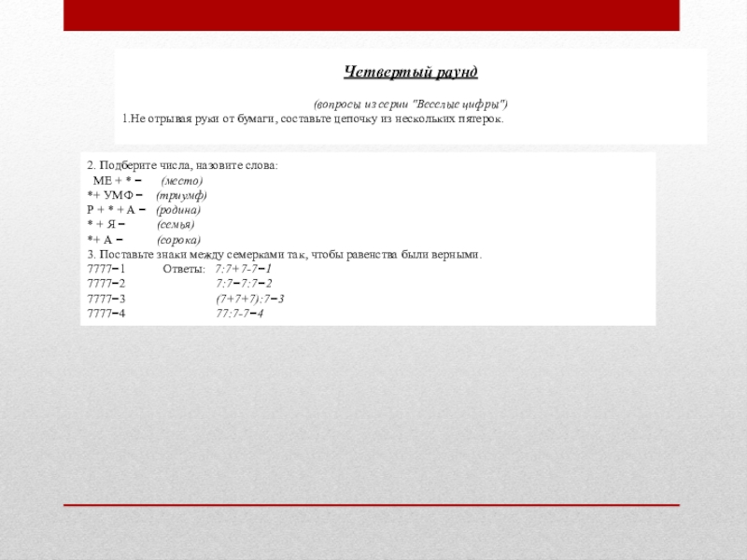Click the puzzle "*+ А –"
Screen dimensions: 747x560
105,240
